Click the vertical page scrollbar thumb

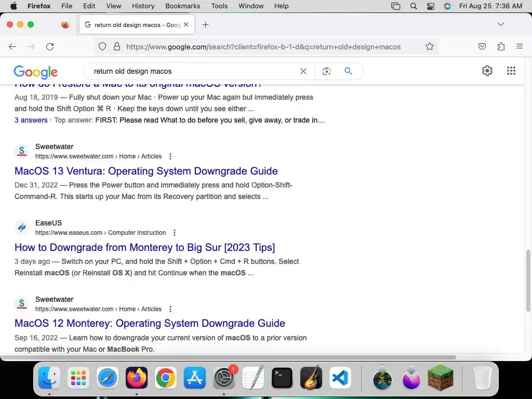click(528, 280)
